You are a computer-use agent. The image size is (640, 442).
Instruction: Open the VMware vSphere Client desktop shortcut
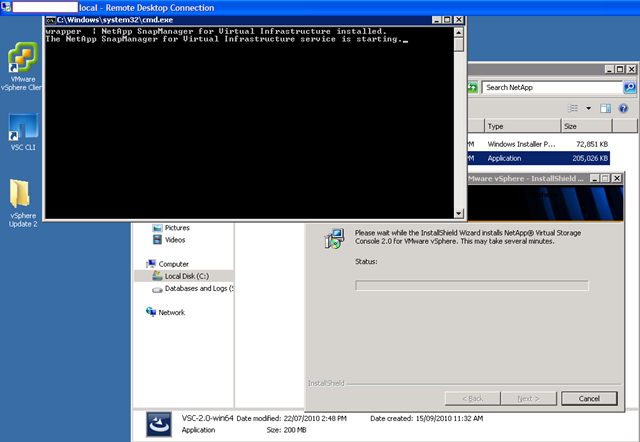coord(23,65)
